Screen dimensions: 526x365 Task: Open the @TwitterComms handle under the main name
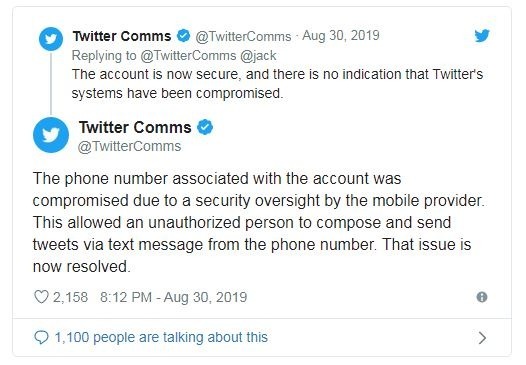[129, 146]
